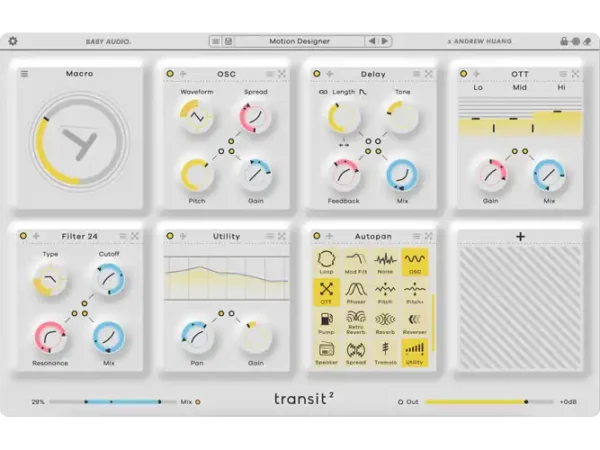Image resolution: width=600 pixels, height=450 pixels.
Task: Click the bottom Mix slider track
Action: tap(113, 402)
